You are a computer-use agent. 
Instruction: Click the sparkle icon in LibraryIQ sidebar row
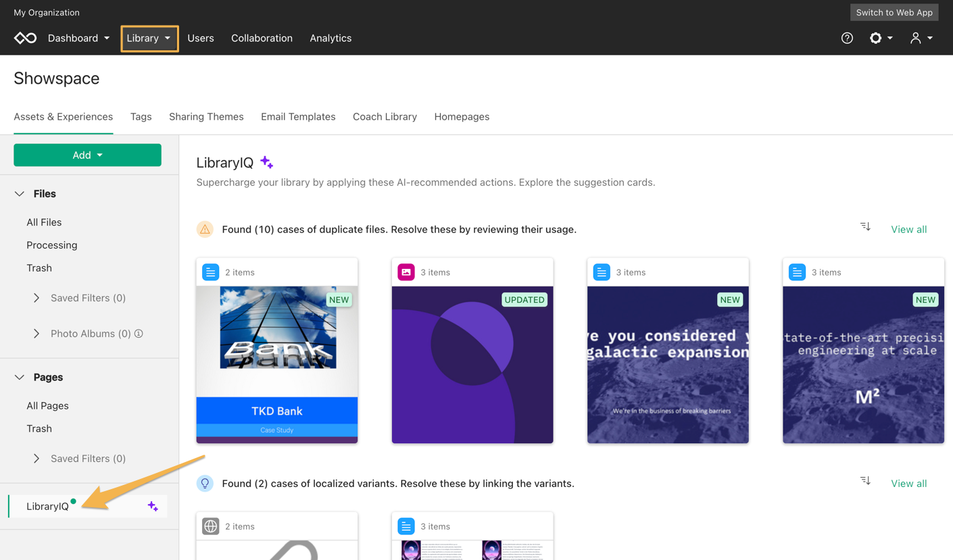(153, 506)
